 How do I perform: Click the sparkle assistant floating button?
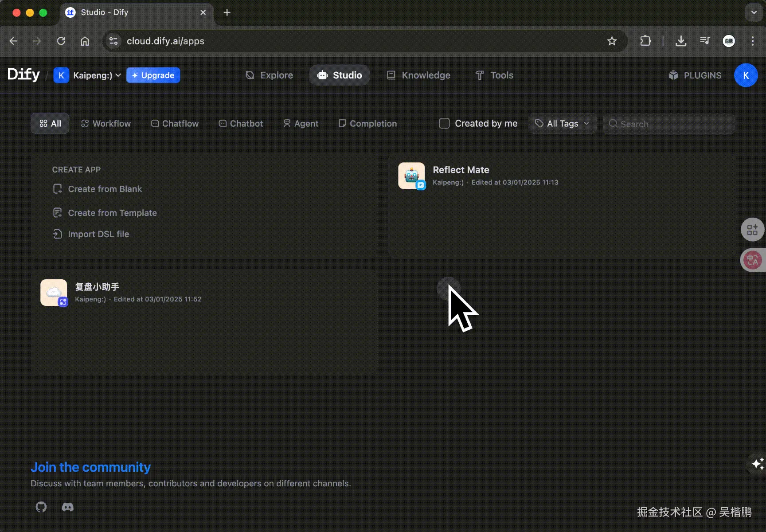(x=758, y=464)
